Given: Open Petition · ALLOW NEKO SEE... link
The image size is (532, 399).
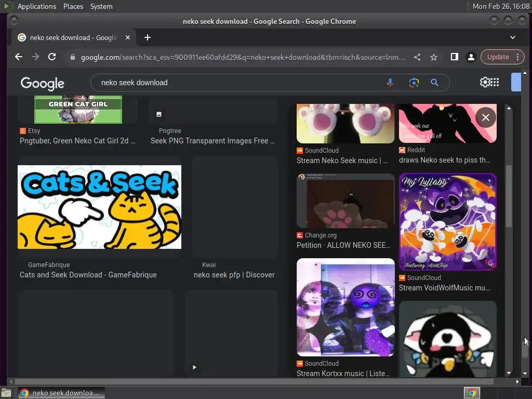Looking at the screenshot, I should pyautogui.click(x=343, y=245).
